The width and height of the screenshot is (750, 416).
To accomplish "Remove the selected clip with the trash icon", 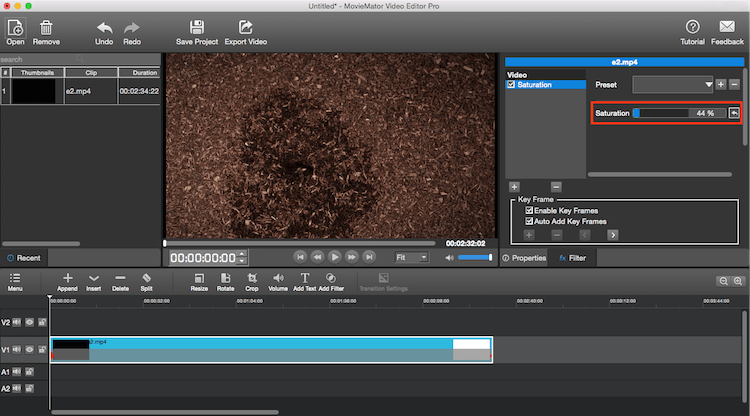I will point(46,32).
